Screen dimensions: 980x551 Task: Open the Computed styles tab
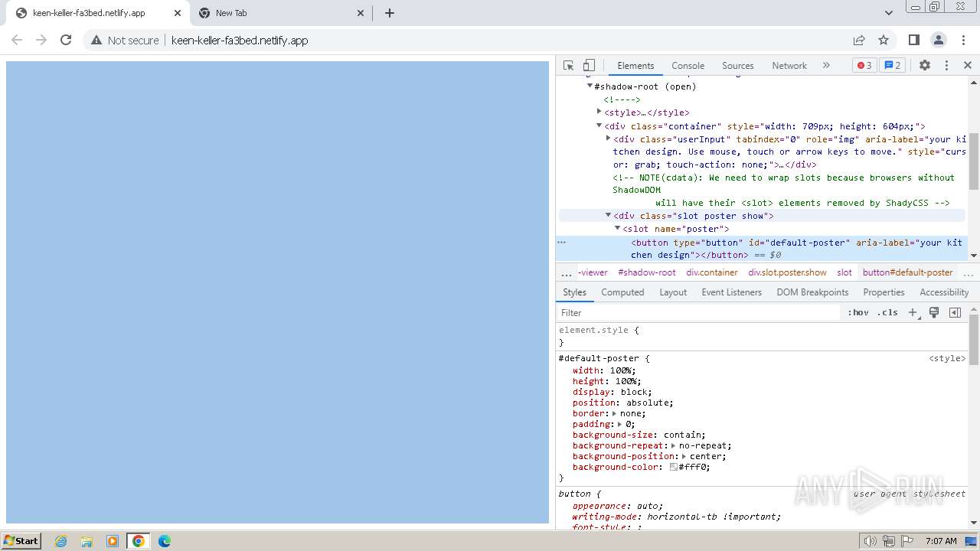point(622,292)
